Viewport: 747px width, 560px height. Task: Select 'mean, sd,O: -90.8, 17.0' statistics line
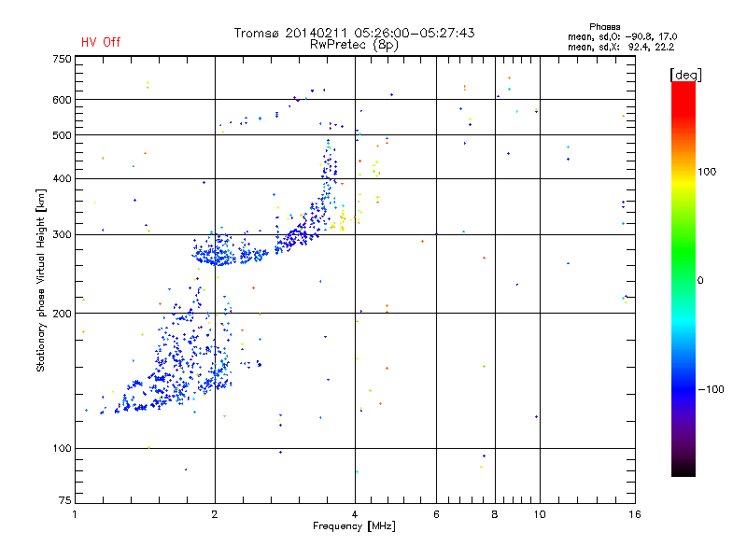coord(622,36)
